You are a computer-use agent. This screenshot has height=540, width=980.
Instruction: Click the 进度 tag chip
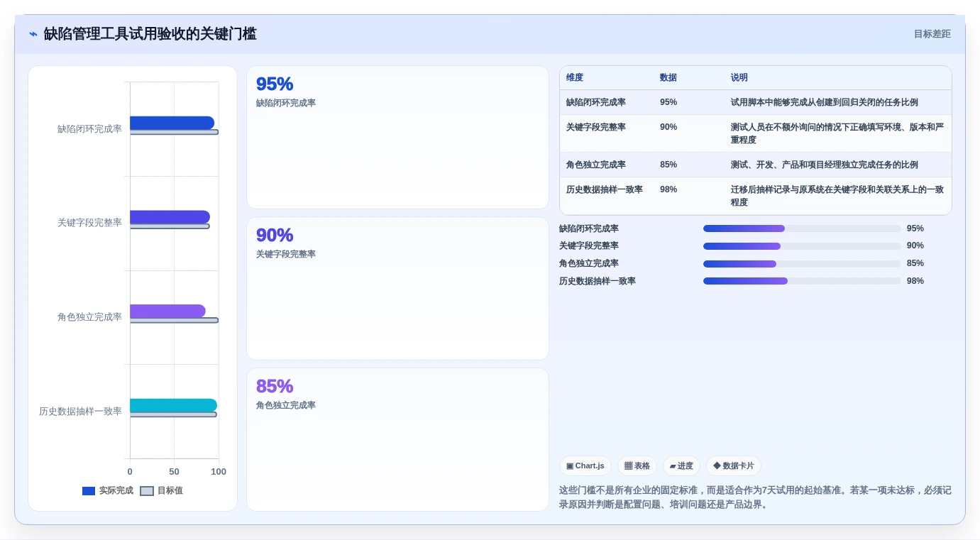pos(681,466)
